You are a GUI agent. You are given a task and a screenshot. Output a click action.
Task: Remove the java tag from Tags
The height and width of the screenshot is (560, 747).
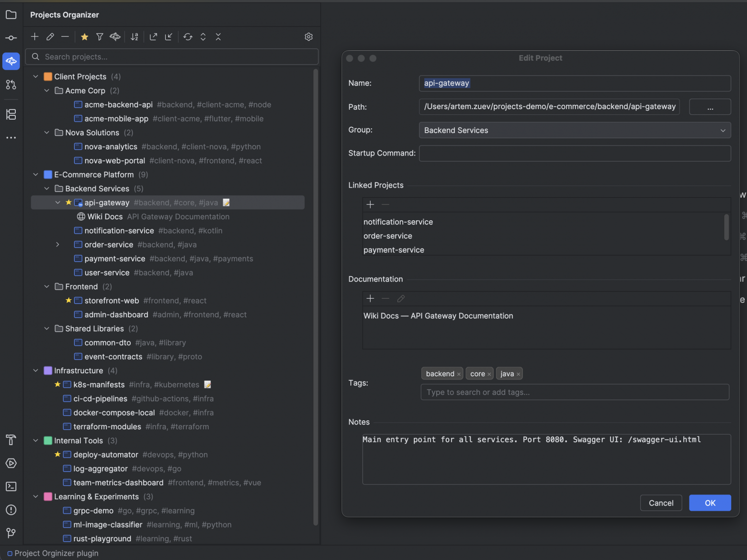tap(519, 373)
